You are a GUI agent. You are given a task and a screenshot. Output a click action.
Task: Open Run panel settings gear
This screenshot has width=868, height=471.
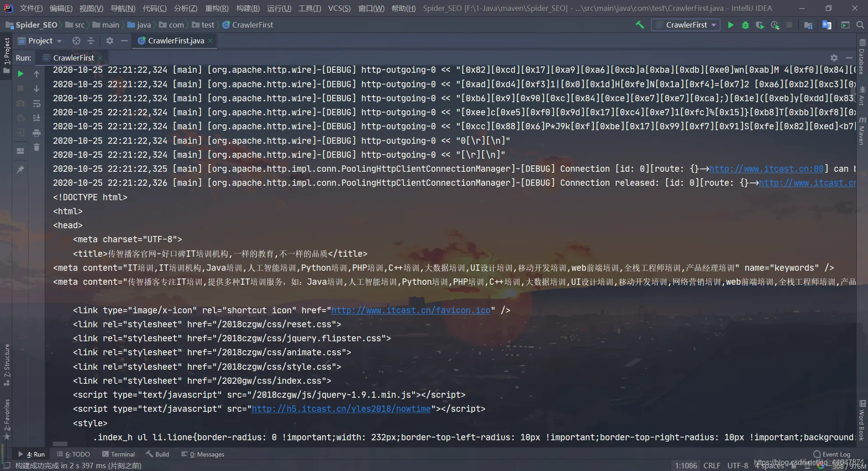834,58
